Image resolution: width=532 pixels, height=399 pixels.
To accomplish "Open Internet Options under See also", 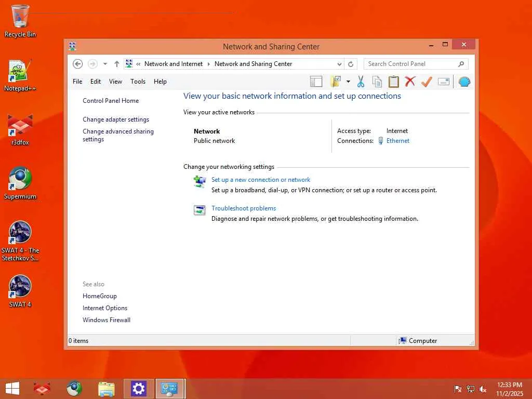I will [x=105, y=308].
